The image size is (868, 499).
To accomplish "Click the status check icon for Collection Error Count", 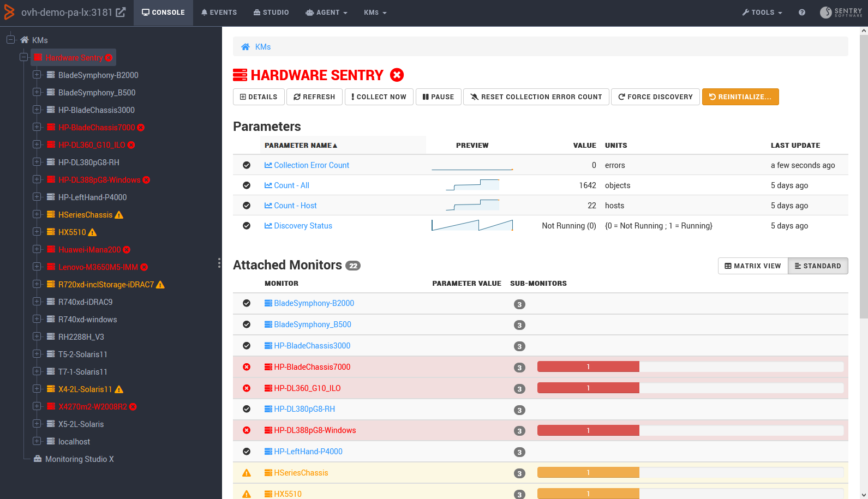I will point(247,165).
